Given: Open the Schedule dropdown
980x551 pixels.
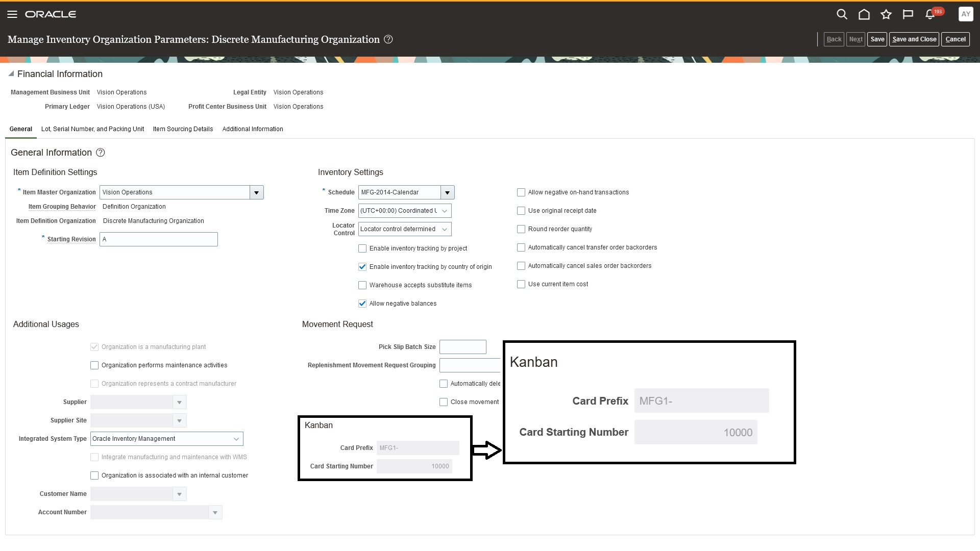Looking at the screenshot, I should coord(447,192).
